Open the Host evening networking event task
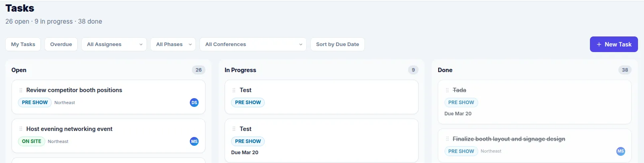This screenshot has width=644, height=163. click(x=69, y=129)
